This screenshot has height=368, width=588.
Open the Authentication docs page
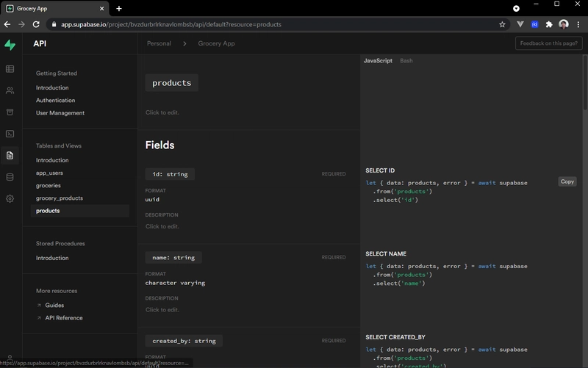point(56,101)
